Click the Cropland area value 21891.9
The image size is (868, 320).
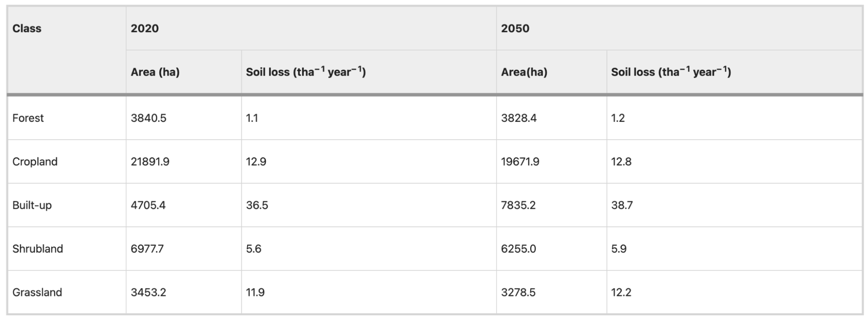(150, 162)
